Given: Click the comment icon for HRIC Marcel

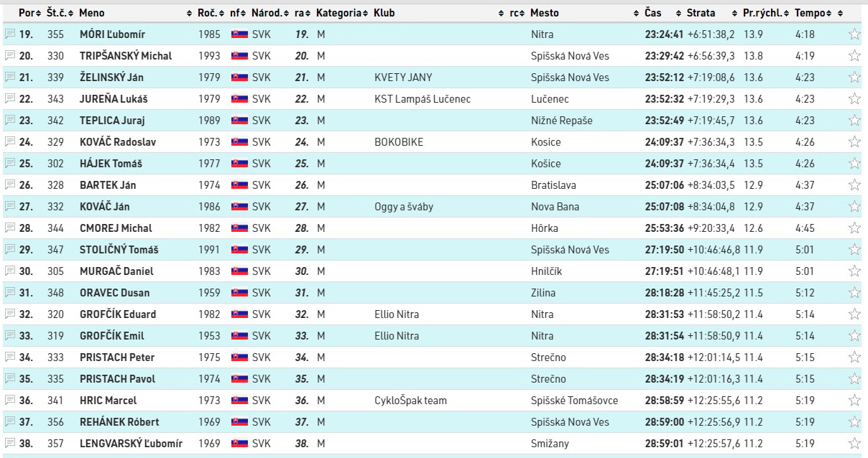Looking at the screenshot, I should click(x=9, y=400).
